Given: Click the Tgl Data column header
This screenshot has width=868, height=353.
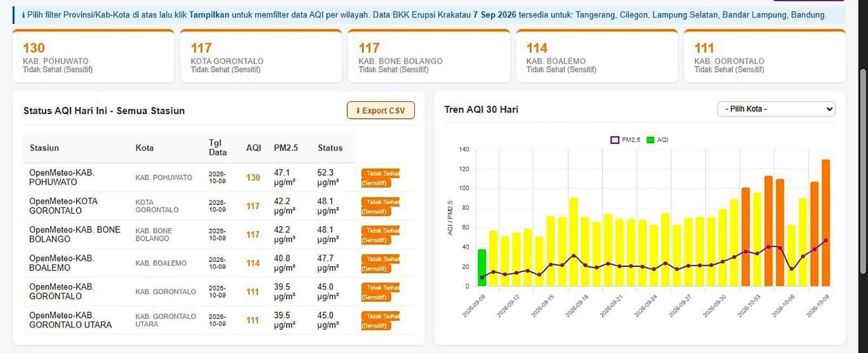Looking at the screenshot, I should click(x=218, y=147).
